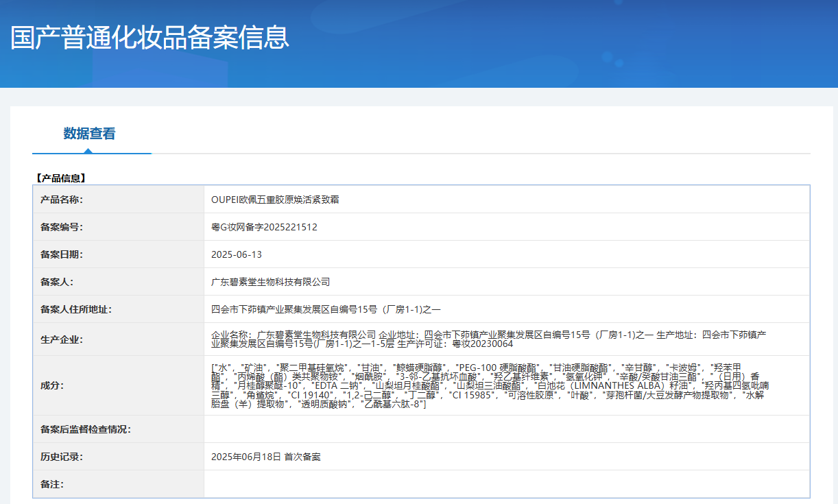838x504 pixels.
Task: Click the 生产企业 row label
Action: [x=62, y=339]
